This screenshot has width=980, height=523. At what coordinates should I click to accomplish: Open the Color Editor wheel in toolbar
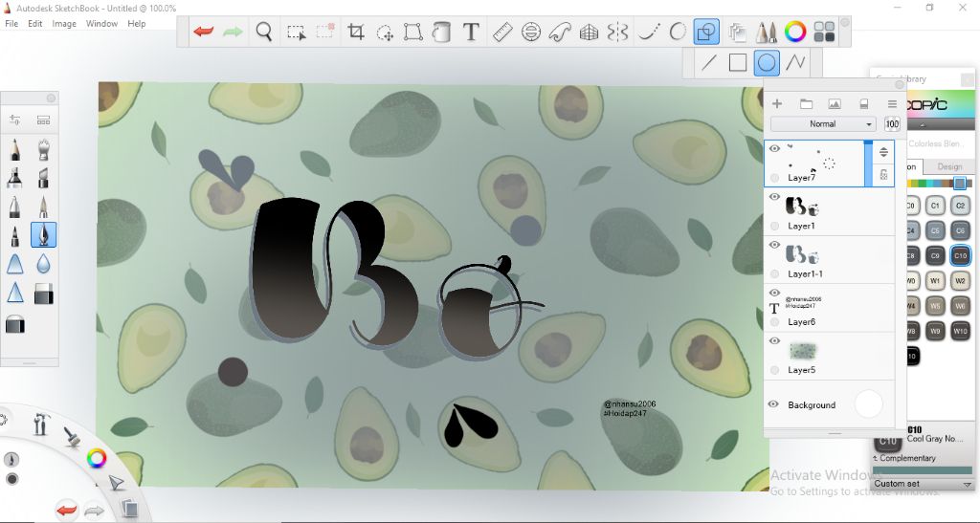[x=795, y=32]
